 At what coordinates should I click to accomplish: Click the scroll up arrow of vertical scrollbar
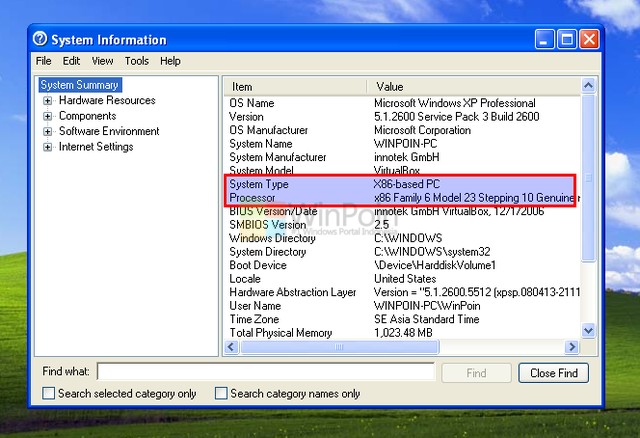click(588, 85)
